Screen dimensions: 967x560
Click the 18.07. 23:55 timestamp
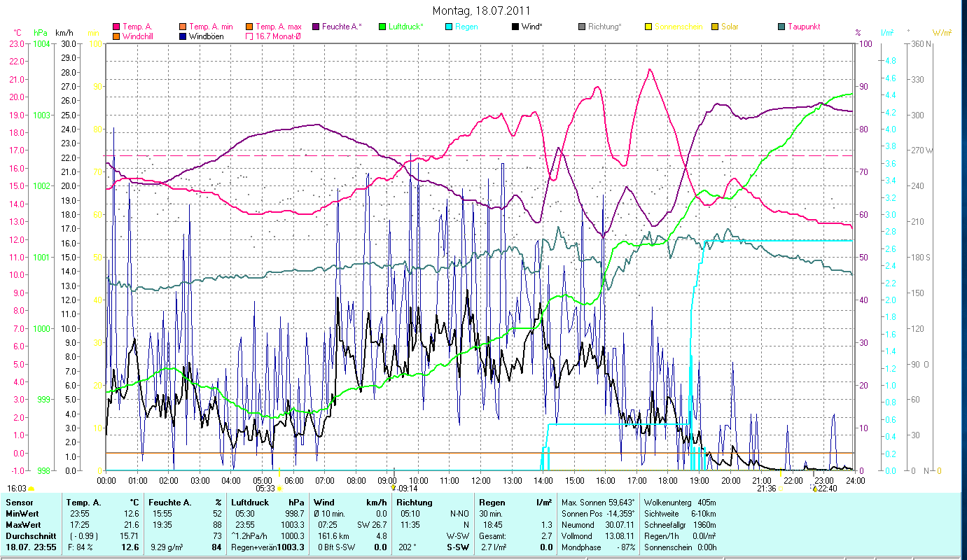tap(31, 547)
